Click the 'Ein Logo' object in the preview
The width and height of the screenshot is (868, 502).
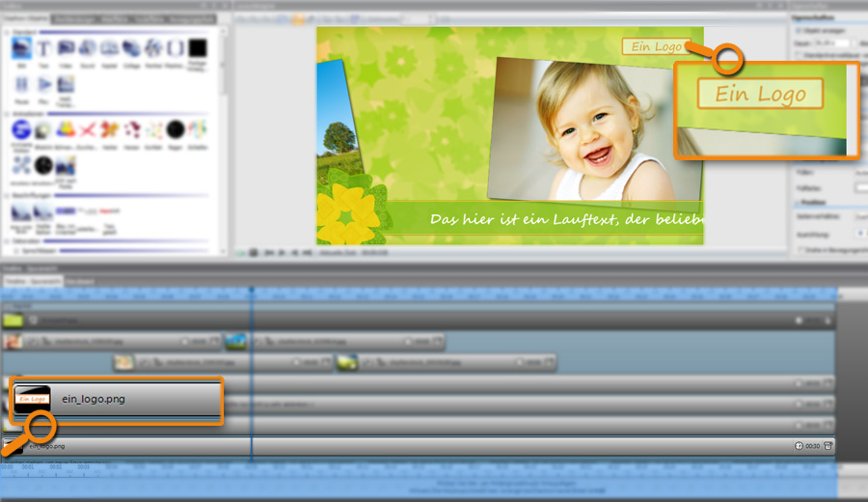pyautogui.click(x=656, y=46)
